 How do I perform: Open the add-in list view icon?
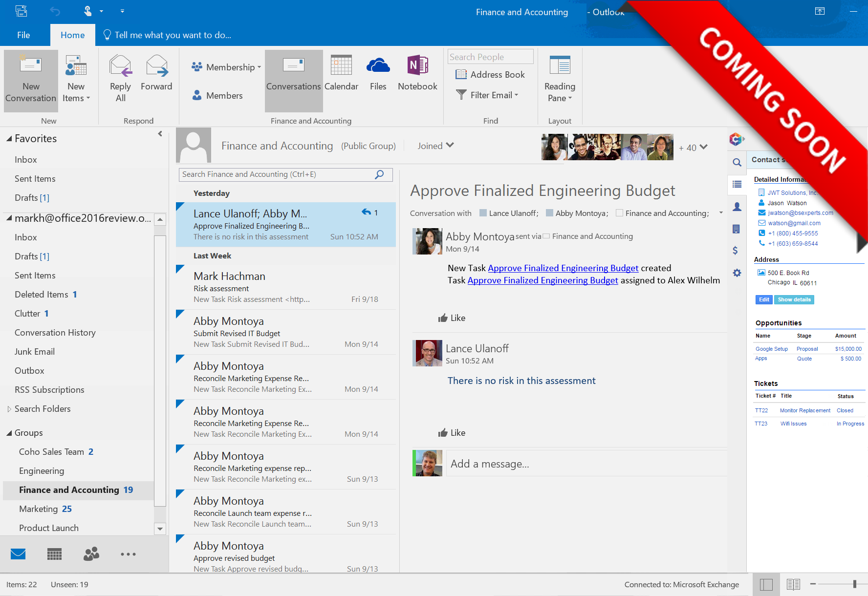(737, 184)
